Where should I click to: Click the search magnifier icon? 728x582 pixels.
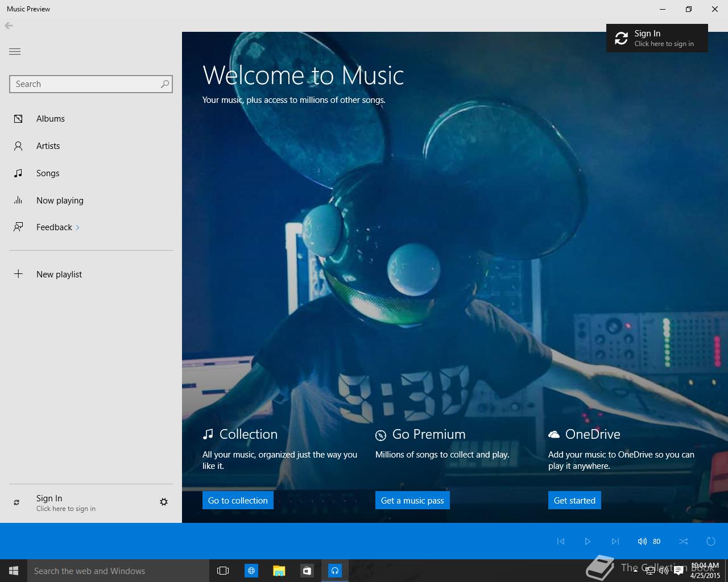coord(165,84)
